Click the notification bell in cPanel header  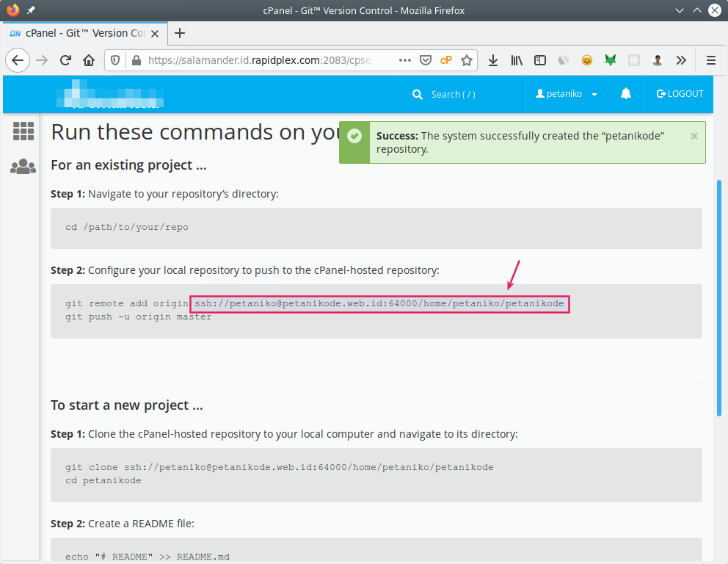pos(625,94)
